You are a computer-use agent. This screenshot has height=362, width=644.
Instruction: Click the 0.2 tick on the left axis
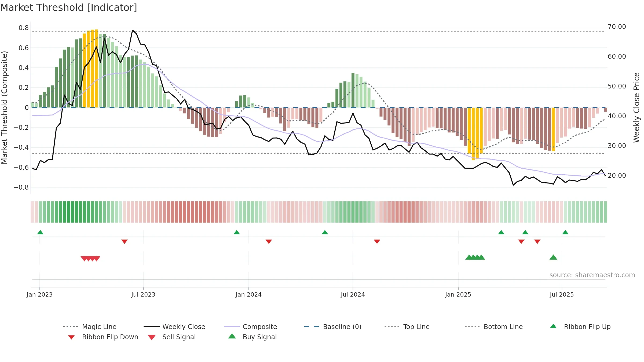click(x=24, y=88)
